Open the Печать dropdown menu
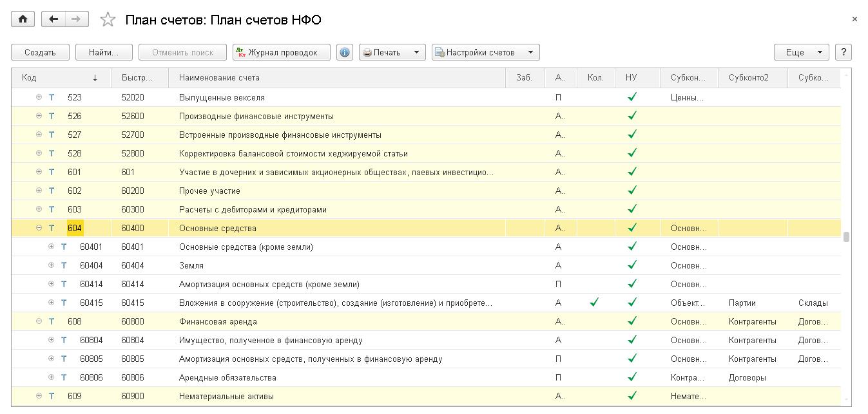The image size is (868, 414). 392,53
